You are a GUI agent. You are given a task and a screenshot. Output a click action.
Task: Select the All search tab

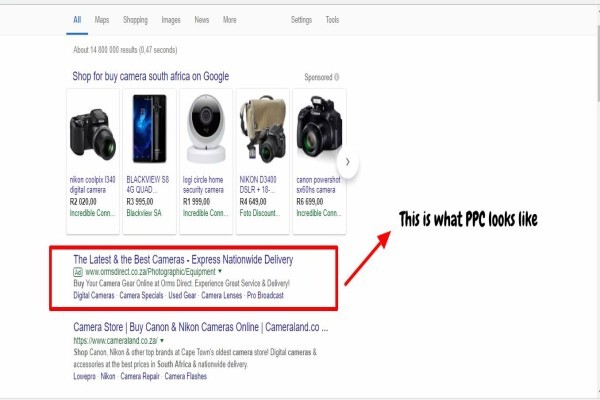(x=77, y=20)
